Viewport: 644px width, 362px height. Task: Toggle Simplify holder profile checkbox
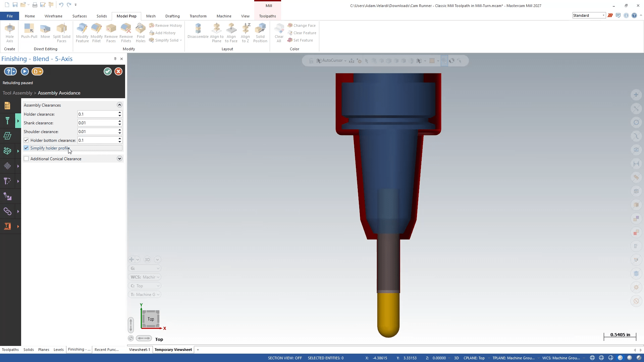[x=26, y=148]
